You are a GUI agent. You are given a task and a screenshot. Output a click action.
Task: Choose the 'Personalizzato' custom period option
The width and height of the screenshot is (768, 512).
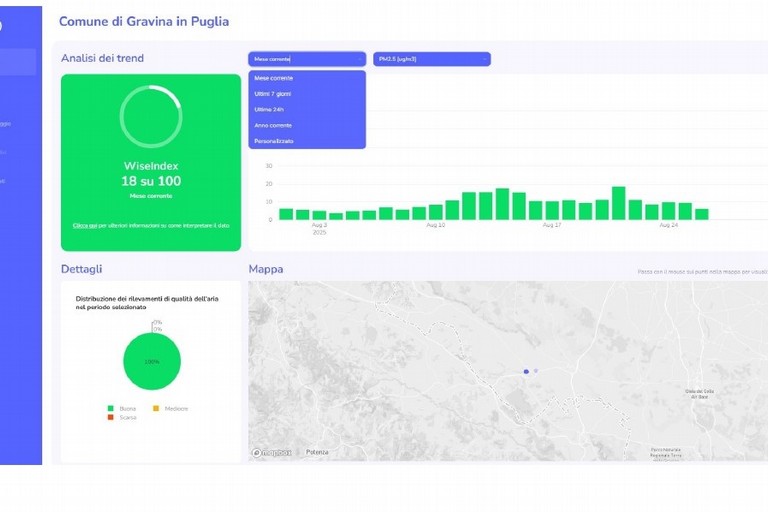[x=307, y=141]
